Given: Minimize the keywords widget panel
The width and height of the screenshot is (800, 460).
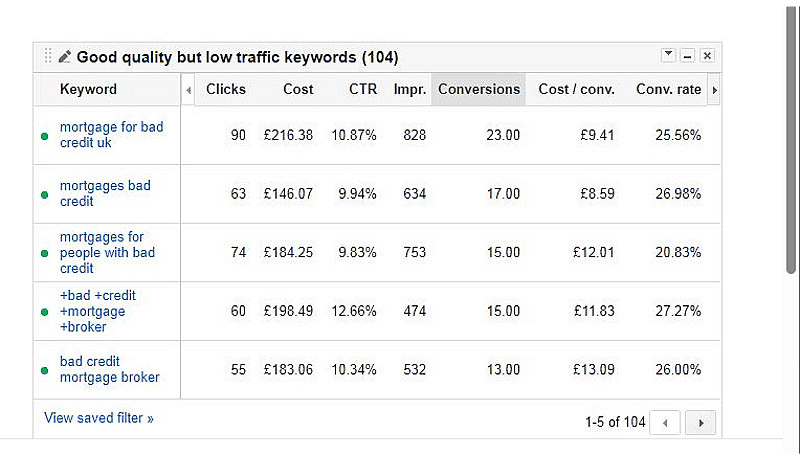Looking at the screenshot, I should [x=688, y=55].
